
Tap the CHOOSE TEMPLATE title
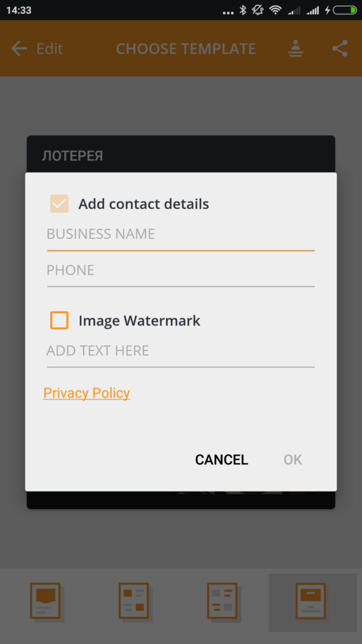186,49
